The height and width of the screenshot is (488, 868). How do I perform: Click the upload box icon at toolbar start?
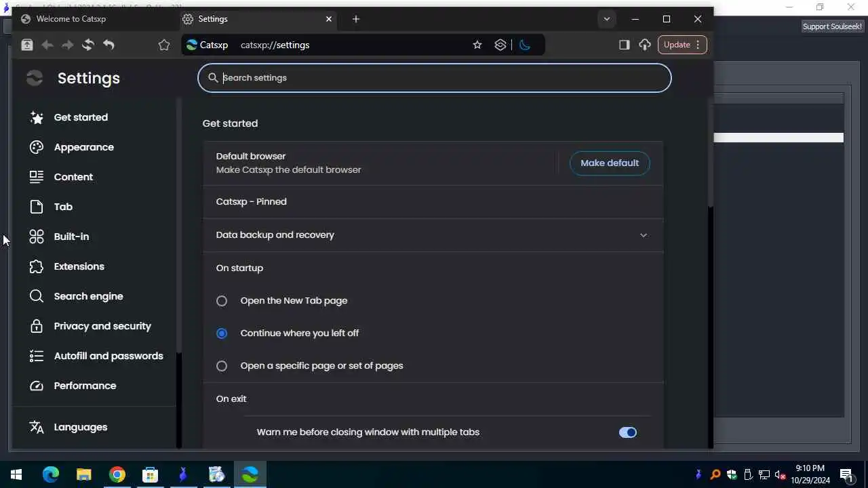point(27,45)
